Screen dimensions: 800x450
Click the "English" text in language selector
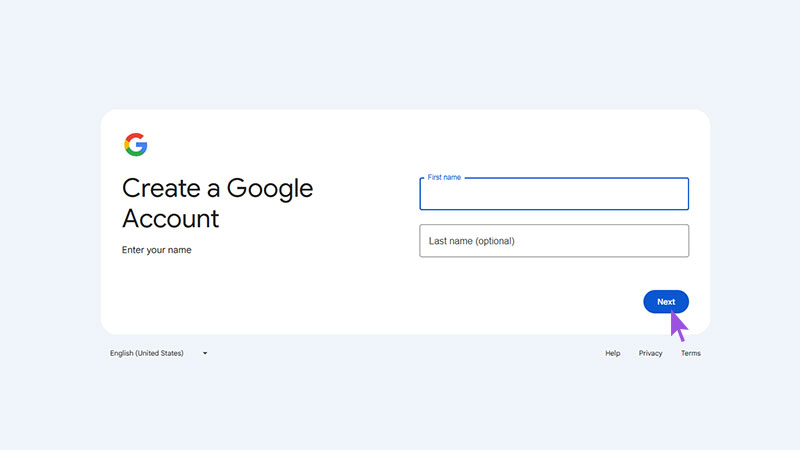(x=121, y=353)
